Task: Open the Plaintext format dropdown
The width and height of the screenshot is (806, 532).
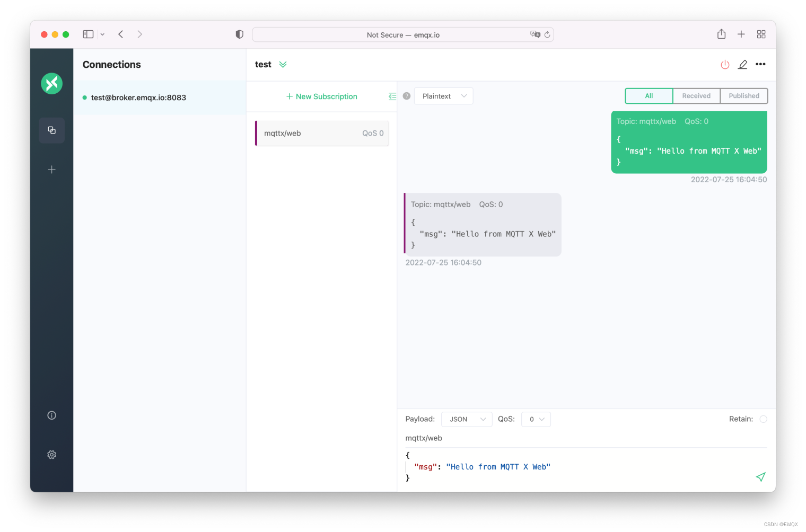Action: (443, 96)
